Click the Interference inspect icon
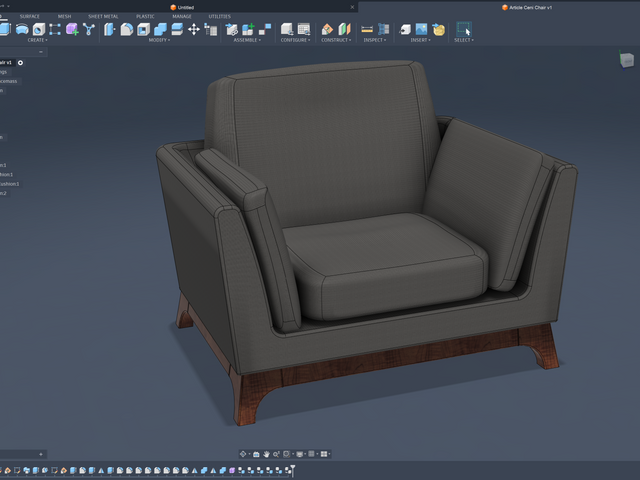This screenshot has width=640, height=480. 384,29
